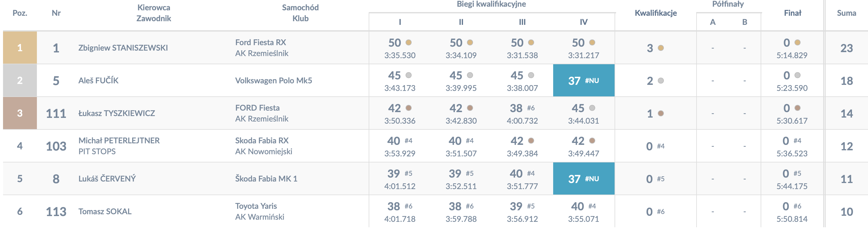
Task: Click bronze dot in Tyszkiewicz Finał cell
Action: [797, 108]
